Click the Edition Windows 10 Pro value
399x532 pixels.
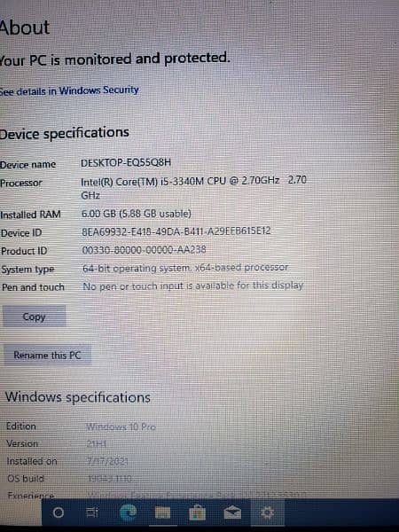121,426
